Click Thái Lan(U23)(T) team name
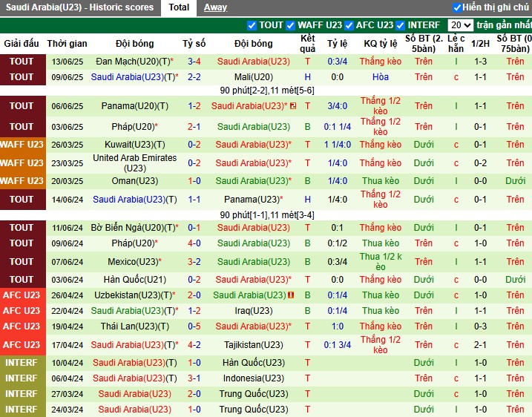The width and height of the screenshot is (532, 417). click(135, 326)
